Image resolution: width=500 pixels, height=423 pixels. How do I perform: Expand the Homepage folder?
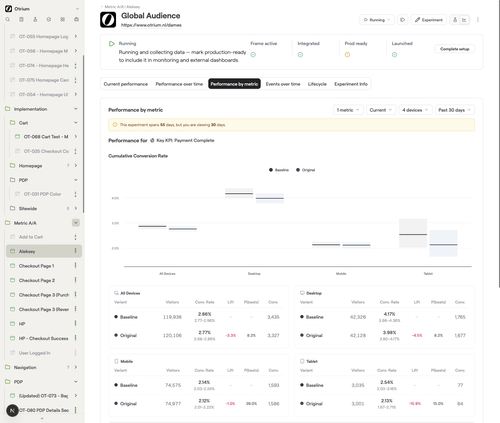click(x=76, y=165)
